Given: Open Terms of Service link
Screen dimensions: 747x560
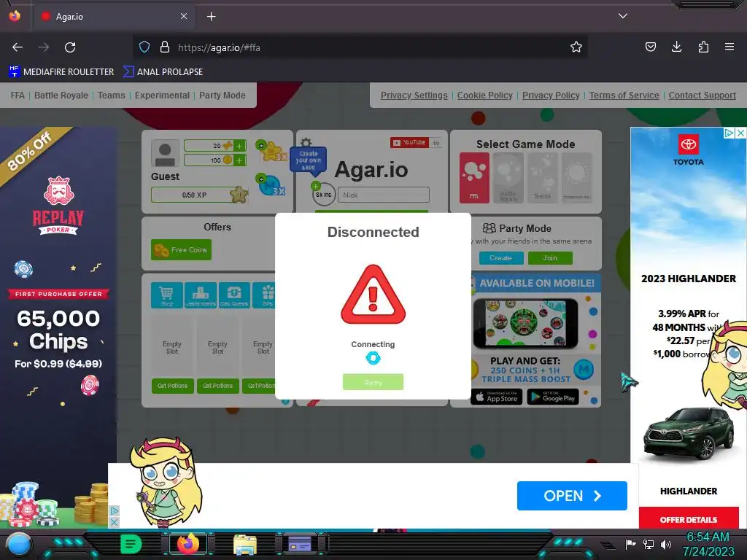Looking at the screenshot, I should click(624, 96).
